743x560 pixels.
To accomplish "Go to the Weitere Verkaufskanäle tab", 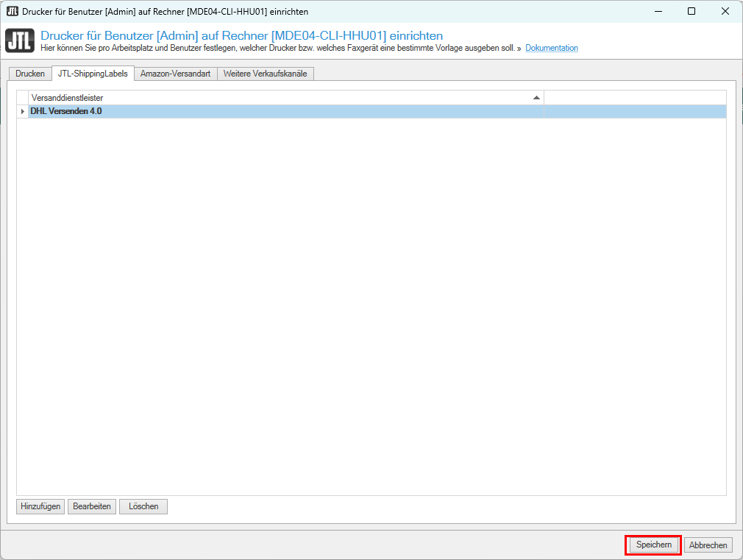I will click(265, 74).
